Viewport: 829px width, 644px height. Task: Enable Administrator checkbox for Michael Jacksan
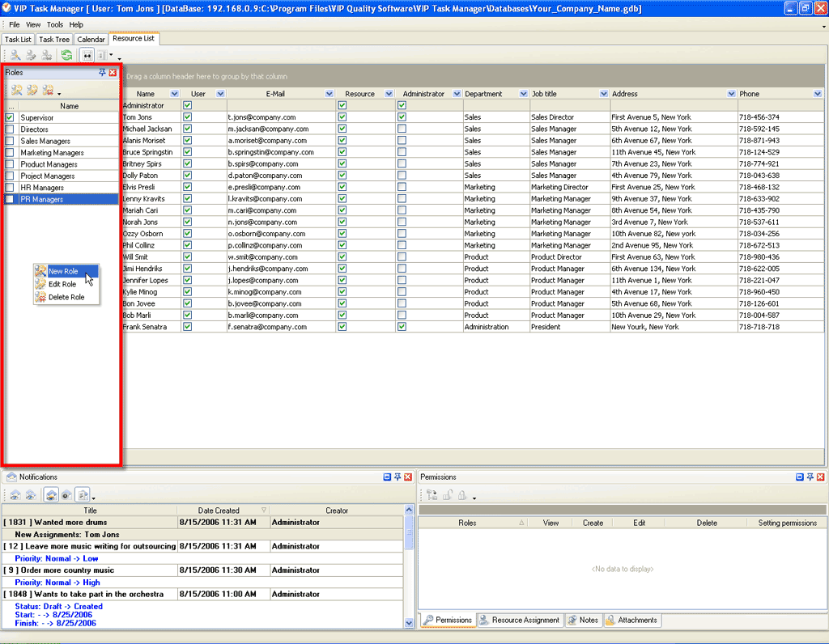pyautogui.click(x=402, y=129)
